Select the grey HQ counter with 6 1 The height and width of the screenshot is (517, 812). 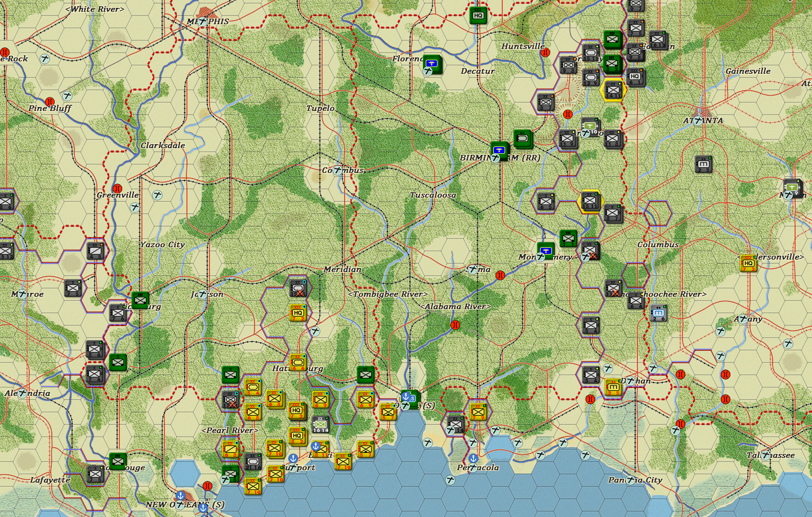coord(635,77)
